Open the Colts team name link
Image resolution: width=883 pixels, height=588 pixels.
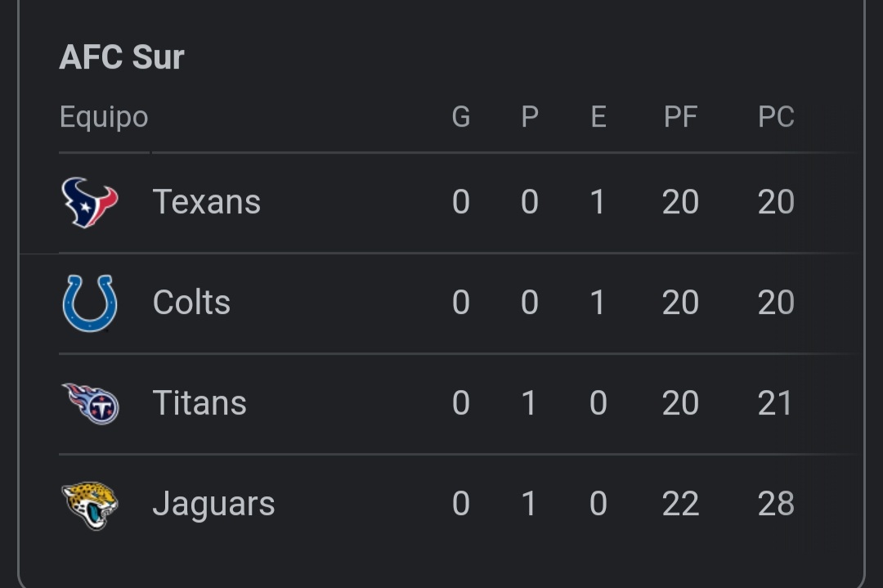tap(191, 303)
